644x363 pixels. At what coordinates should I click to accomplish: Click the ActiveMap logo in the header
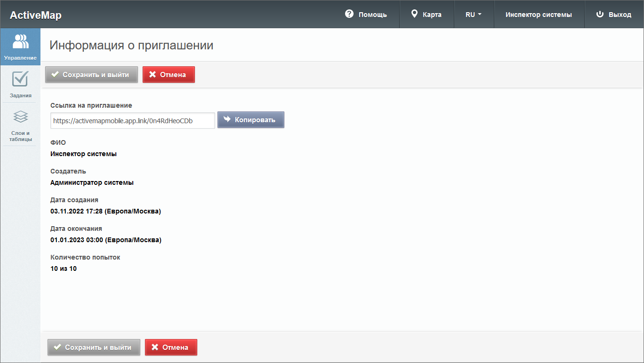click(36, 15)
